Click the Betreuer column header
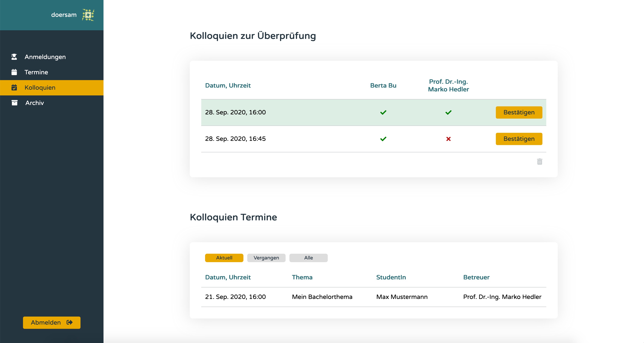The image size is (644, 343). click(x=476, y=277)
